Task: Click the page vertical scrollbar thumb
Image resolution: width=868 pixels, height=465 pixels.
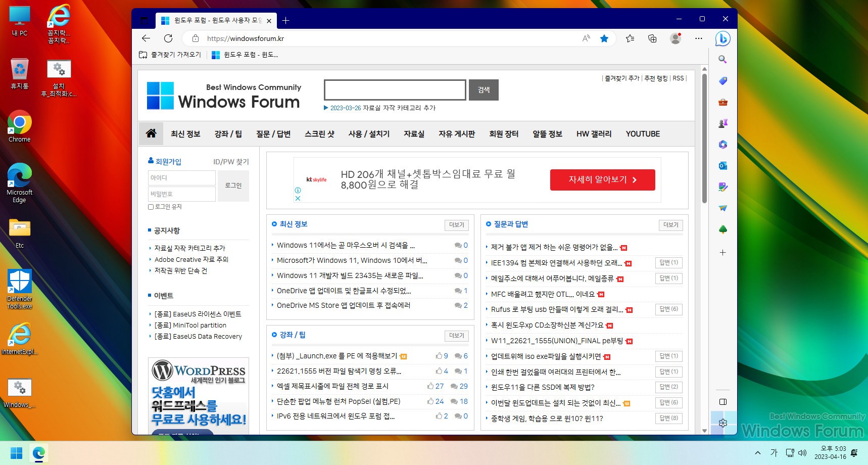Action: pos(704,138)
